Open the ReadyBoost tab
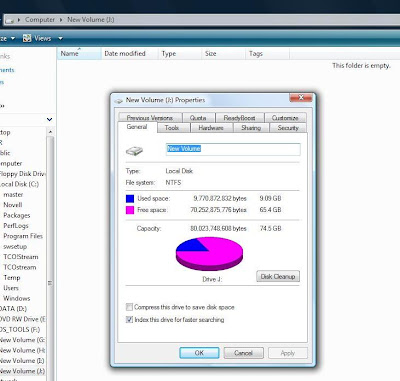 point(239,118)
